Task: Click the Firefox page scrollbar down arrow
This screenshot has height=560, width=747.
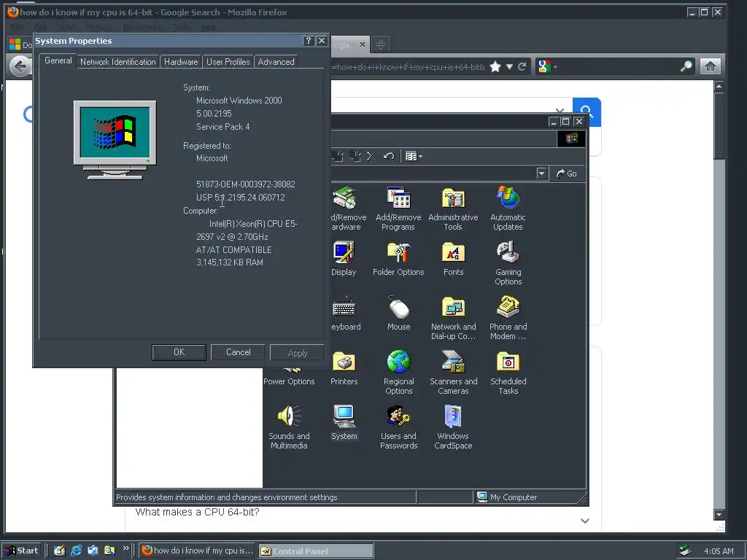Action: click(x=719, y=514)
